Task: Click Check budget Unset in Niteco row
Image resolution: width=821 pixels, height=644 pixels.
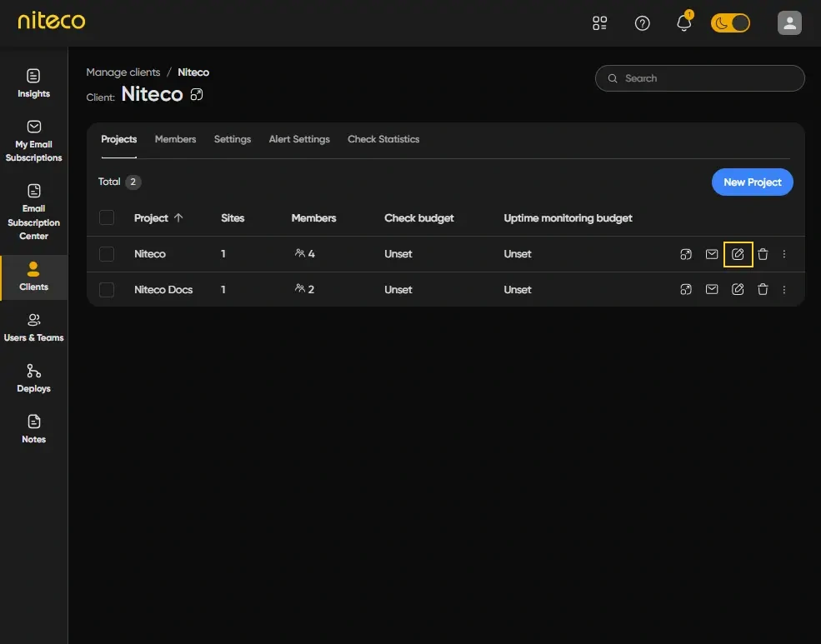Action: tap(398, 254)
